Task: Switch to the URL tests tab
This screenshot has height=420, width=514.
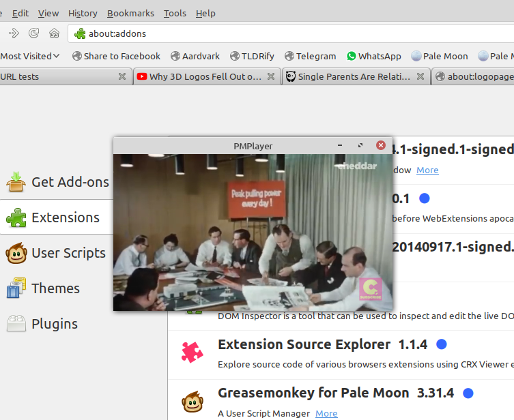Action: (59, 76)
